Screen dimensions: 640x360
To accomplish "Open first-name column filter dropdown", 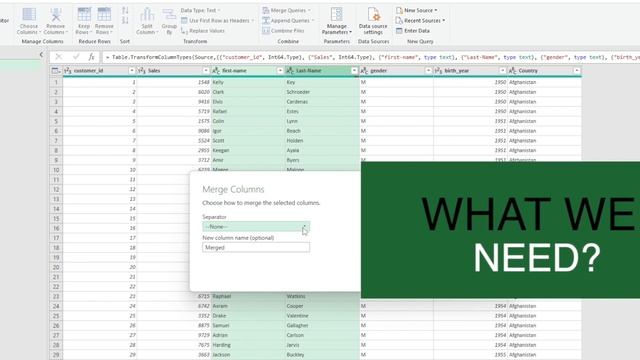I will pos(280,71).
